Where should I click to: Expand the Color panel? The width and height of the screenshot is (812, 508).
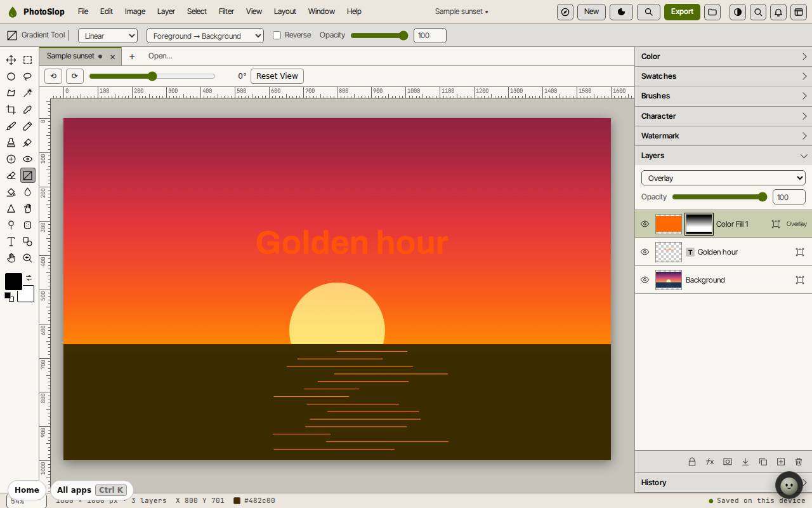coord(723,57)
